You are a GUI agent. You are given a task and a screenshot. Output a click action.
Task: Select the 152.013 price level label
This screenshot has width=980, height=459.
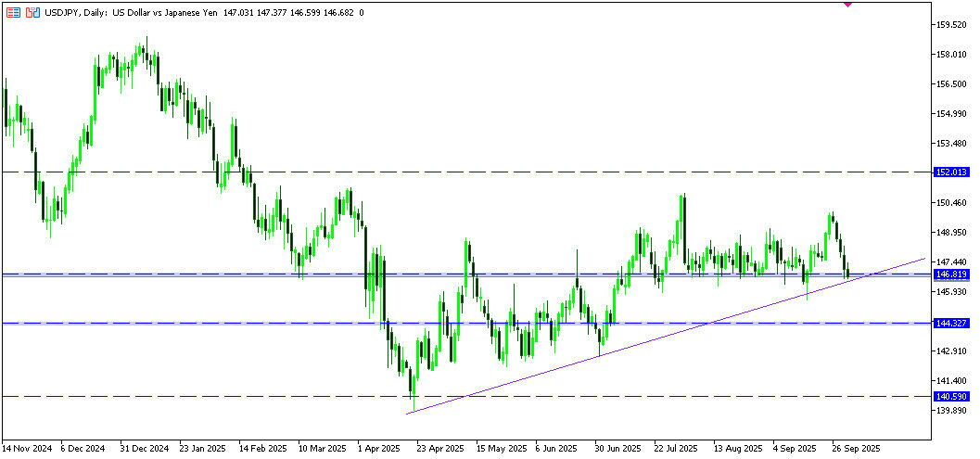pos(952,172)
